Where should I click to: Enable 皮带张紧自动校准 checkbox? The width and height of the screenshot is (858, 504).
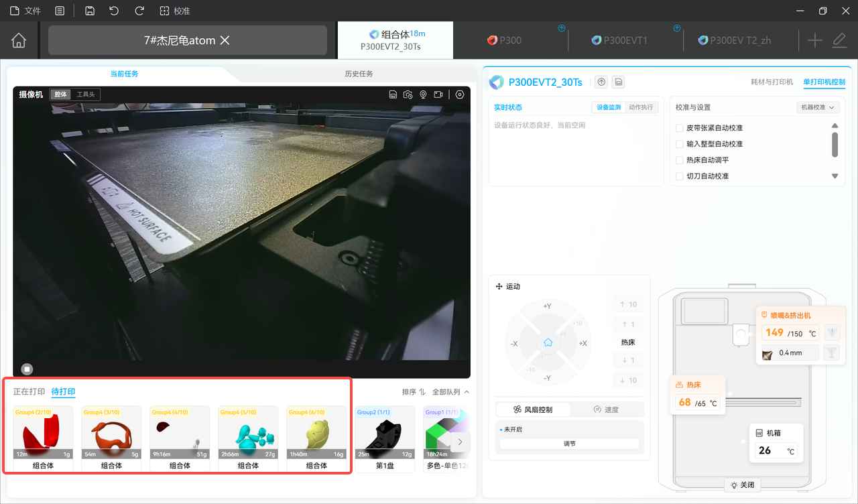680,128
